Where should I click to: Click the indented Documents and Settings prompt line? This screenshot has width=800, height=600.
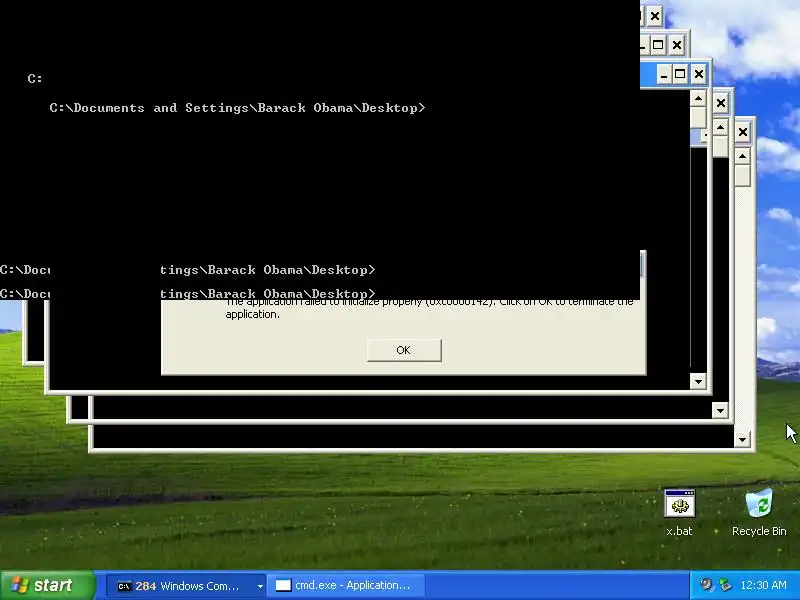pyautogui.click(x=237, y=108)
